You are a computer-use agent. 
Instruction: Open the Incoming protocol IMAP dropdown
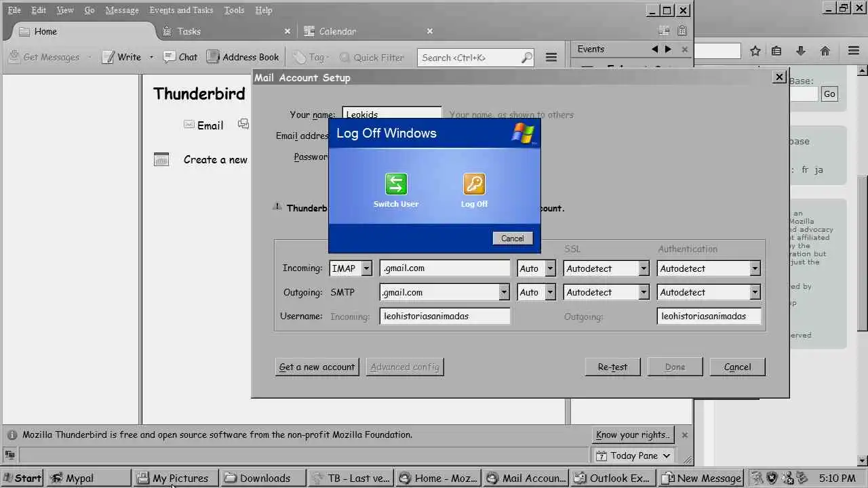point(351,268)
